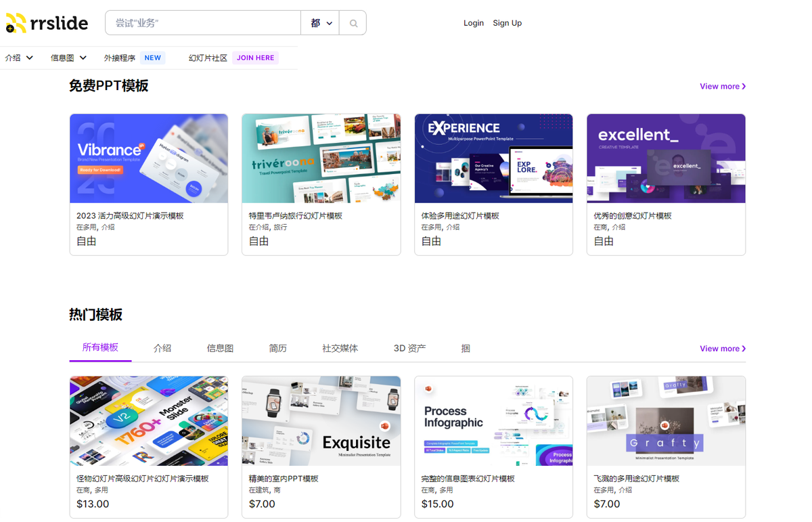Click 自由 price under Vibrance template

coord(87,241)
